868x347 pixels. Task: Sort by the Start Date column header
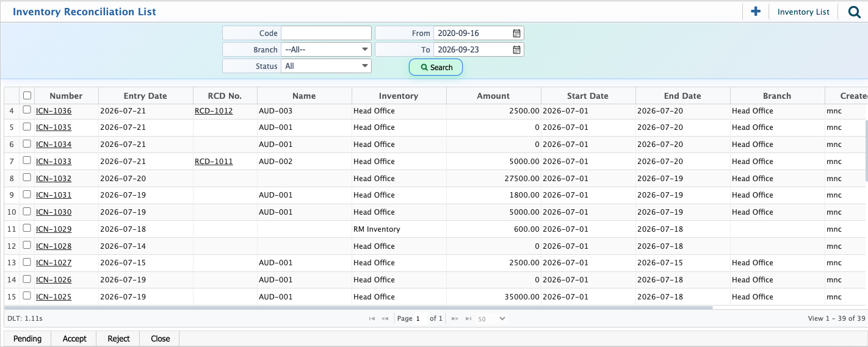pyautogui.click(x=588, y=96)
